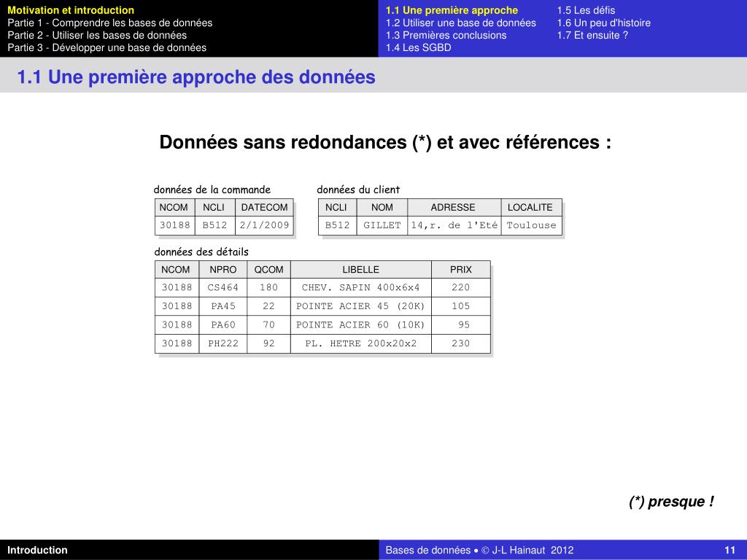Click slide title '1.1 Une première approche des données'
The width and height of the screenshot is (747, 560).
click(196, 77)
